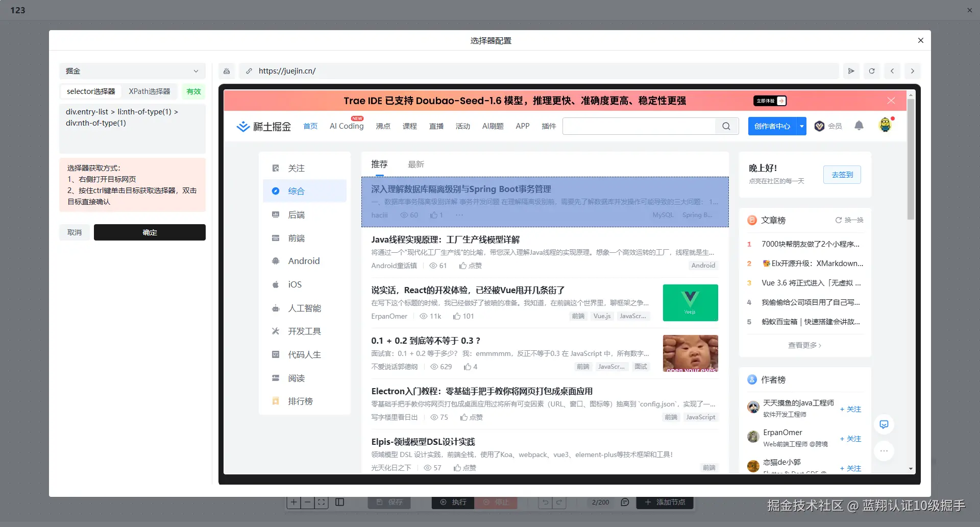Image resolution: width=980 pixels, height=527 pixels.
Task: Select the 阅读 sidebar category
Action: pyautogui.click(x=305, y=378)
